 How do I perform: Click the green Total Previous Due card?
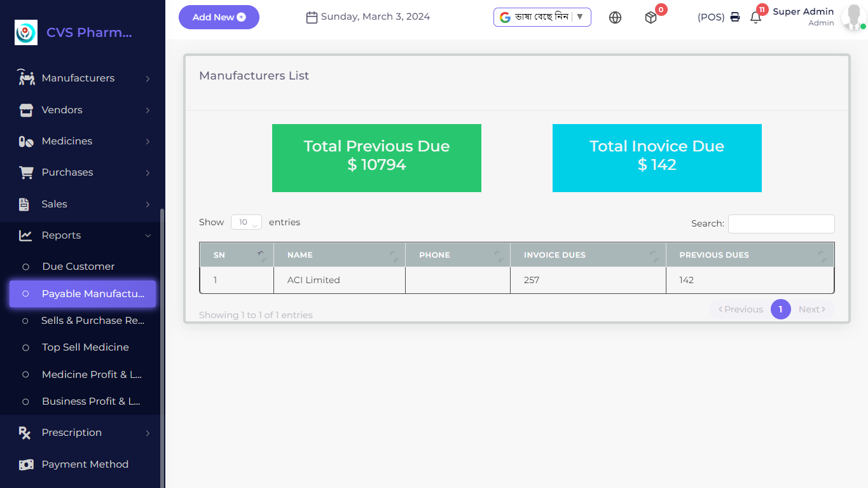coord(376,158)
